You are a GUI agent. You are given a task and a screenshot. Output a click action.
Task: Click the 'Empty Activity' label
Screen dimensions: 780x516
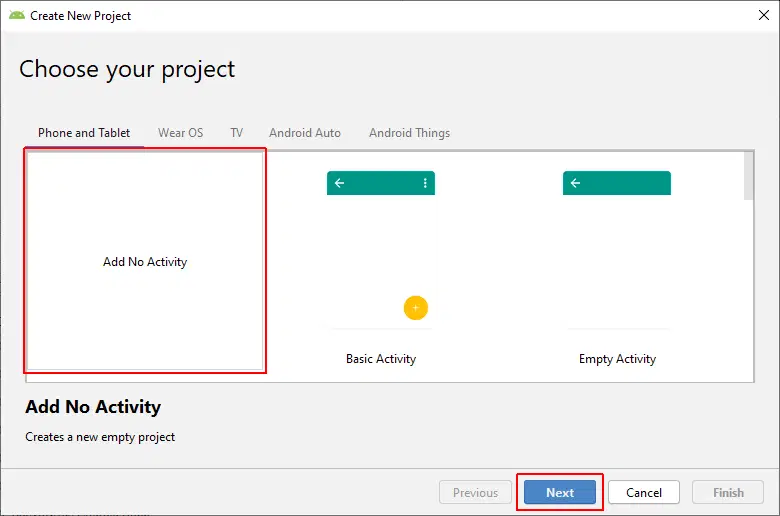pyautogui.click(x=617, y=359)
